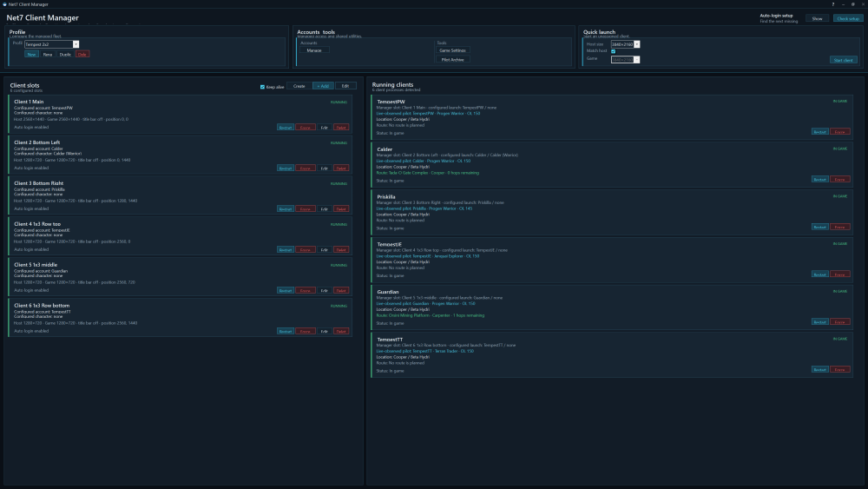Viewport: 868px width, 489px height.
Task: Expand the Host size dropdown
Action: pos(625,44)
